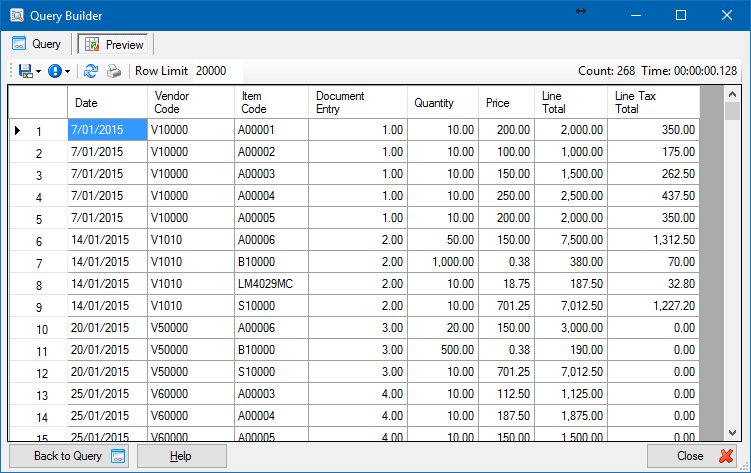
Task: Select the highlighted date cell 7/01/2015 in row 1
Action: (x=107, y=130)
